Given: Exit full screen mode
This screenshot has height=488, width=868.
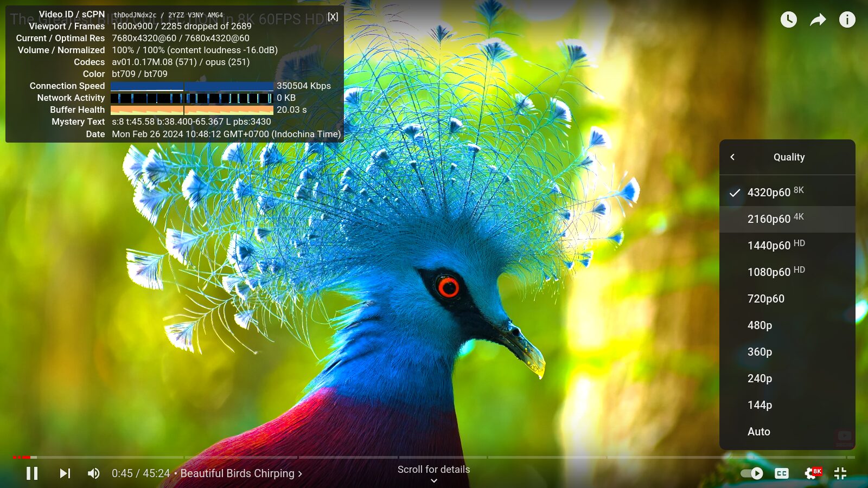Looking at the screenshot, I should 840,473.
